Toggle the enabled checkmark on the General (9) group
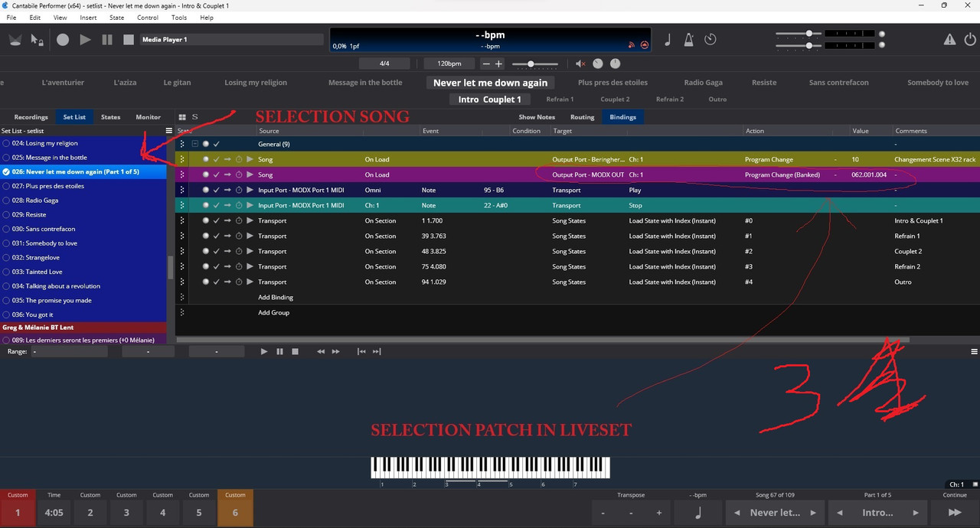The image size is (980, 528). 217,144
